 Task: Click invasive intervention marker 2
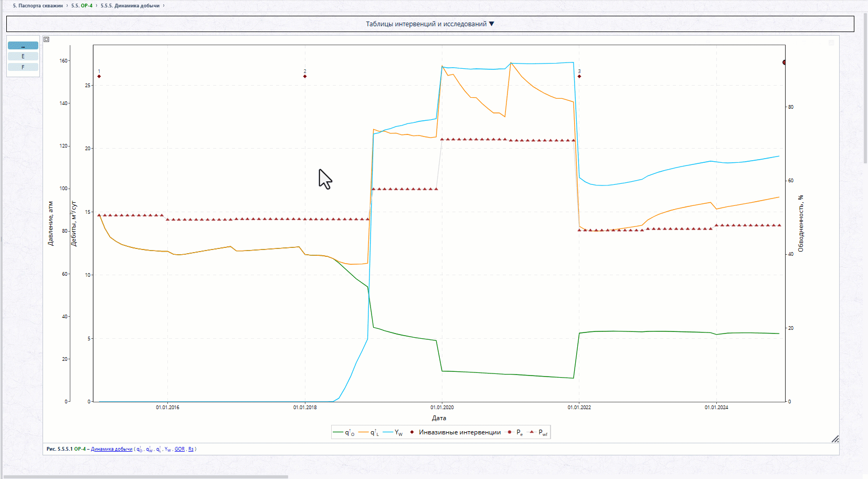[305, 76]
